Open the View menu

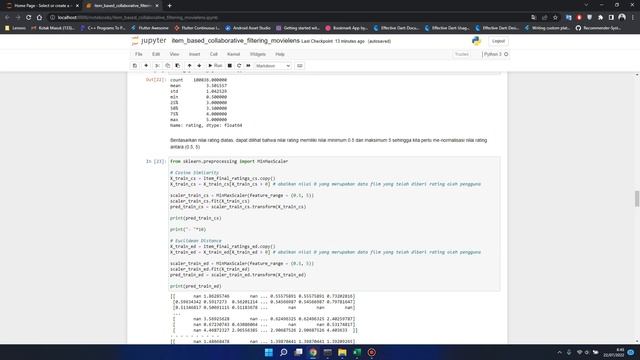(174, 54)
